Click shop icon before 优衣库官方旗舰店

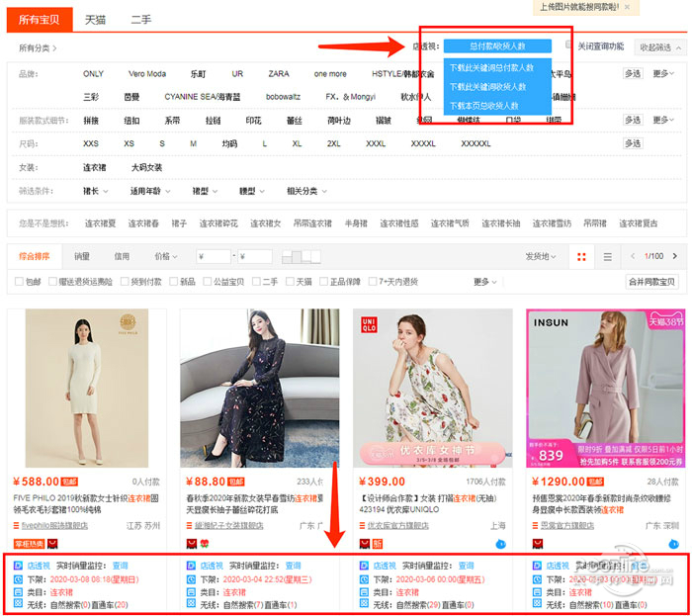pos(363,526)
